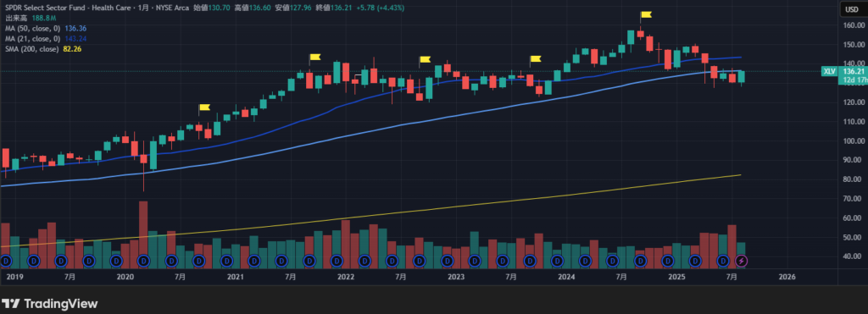Click the 2026 time axis label
868x314 pixels.
coord(787,277)
